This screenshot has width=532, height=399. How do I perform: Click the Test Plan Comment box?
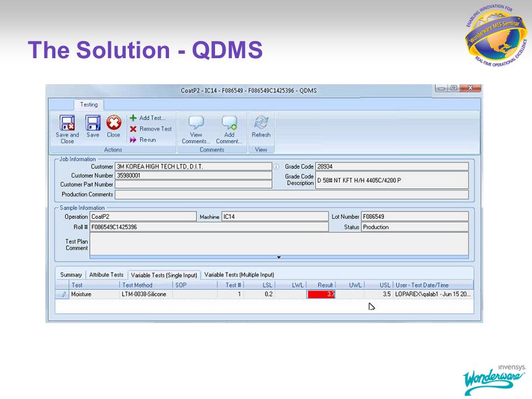(279, 244)
